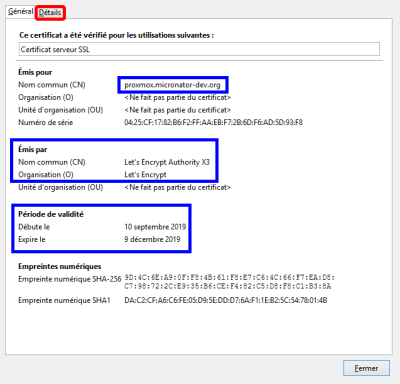The width and height of the screenshot is (400, 384).
Task: Close dialog with the Fermer button
Action: [x=366, y=368]
